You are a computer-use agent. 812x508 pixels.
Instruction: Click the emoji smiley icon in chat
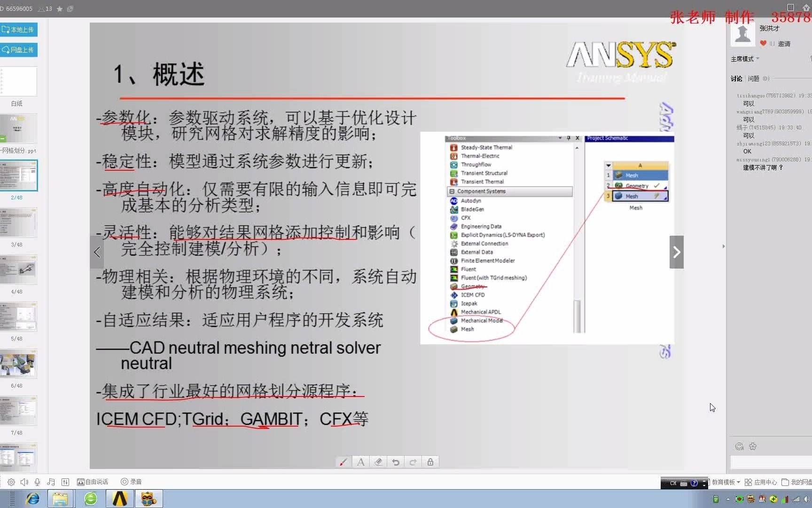coord(739,446)
